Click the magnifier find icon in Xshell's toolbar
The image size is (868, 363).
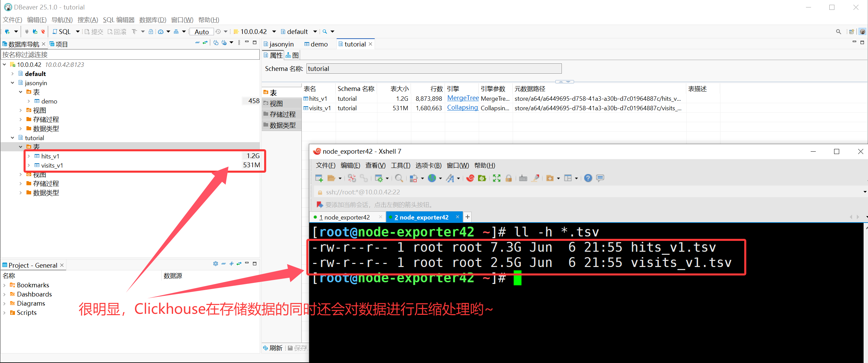399,178
